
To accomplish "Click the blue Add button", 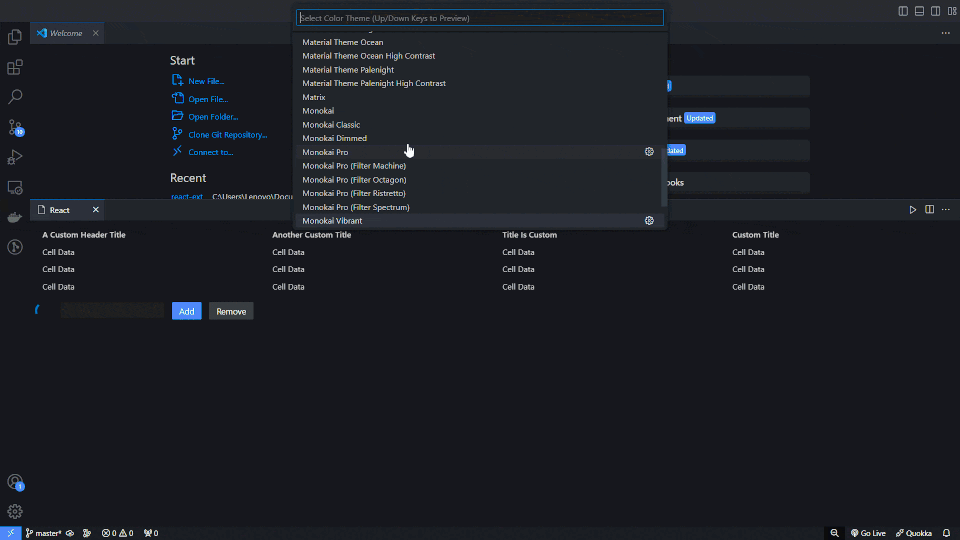I will [x=186, y=311].
